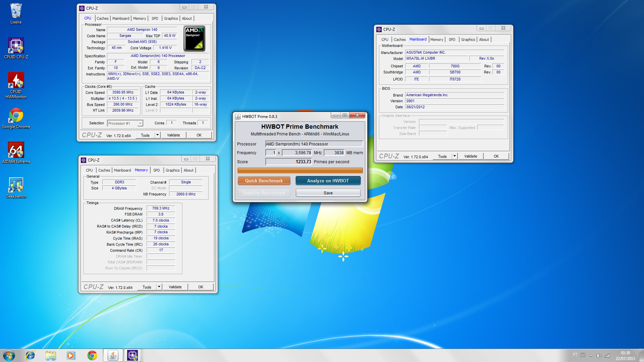This screenshot has height=362, width=644.
Task: Open SPD tab in top-left CPU-Z
Action: [x=155, y=18]
